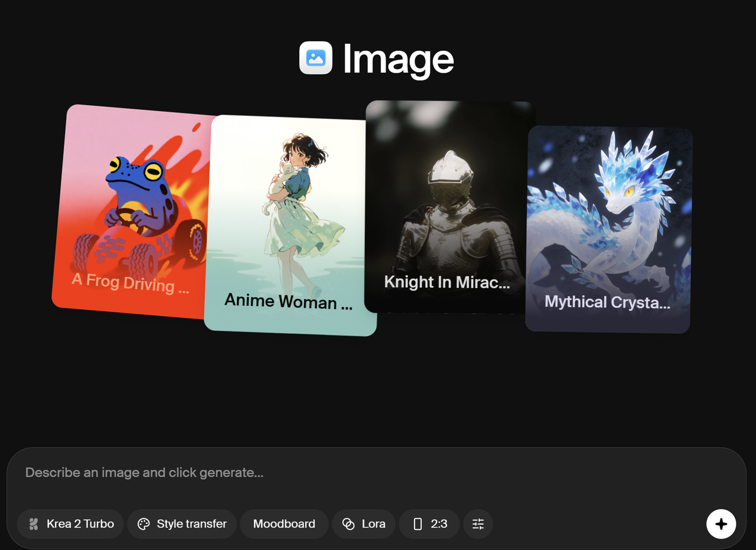The image size is (756, 550).
Task: Select the Style transfer option
Action: (182, 524)
